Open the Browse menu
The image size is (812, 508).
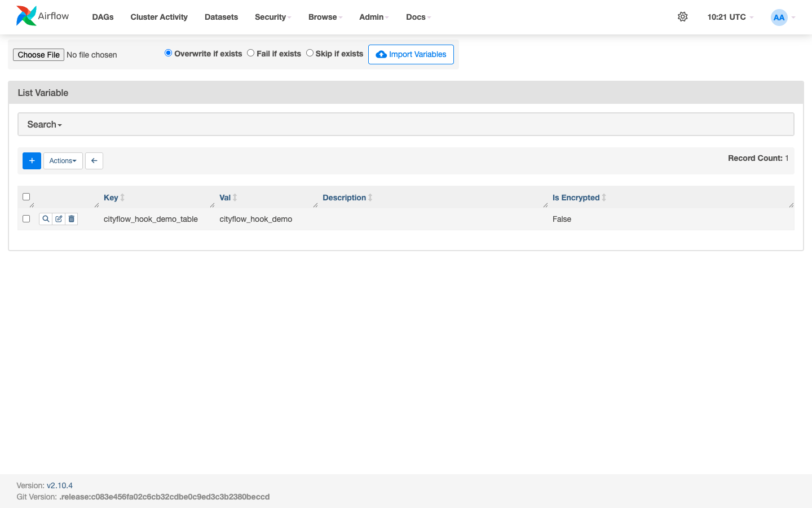(325, 17)
